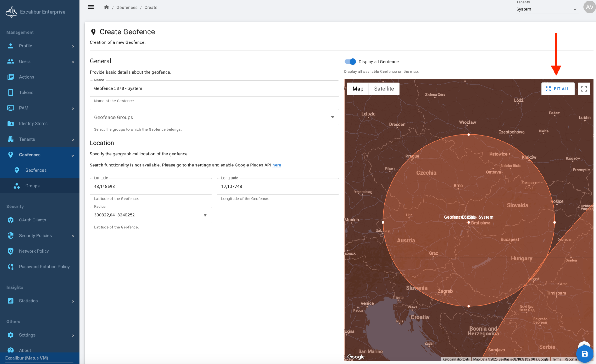Viewport: 596px width, 364px height.
Task: Click the Security Policies shield icon
Action: click(10, 236)
